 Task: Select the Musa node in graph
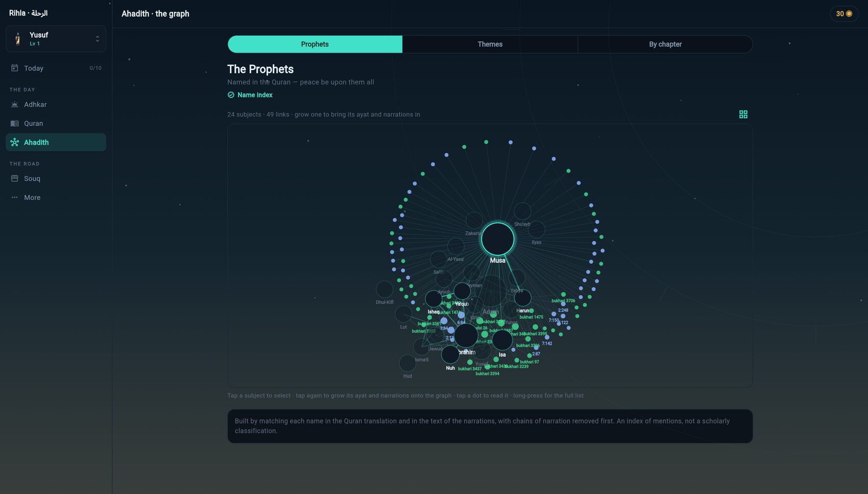[498, 239]
